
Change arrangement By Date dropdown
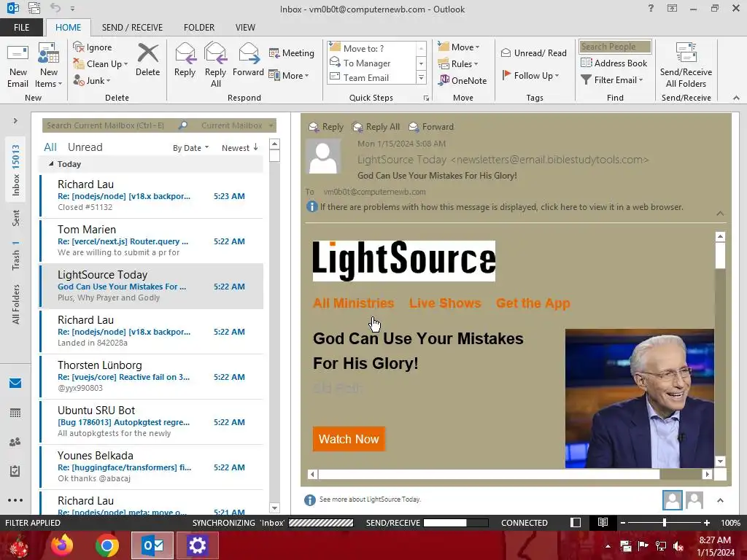(190, 147)
